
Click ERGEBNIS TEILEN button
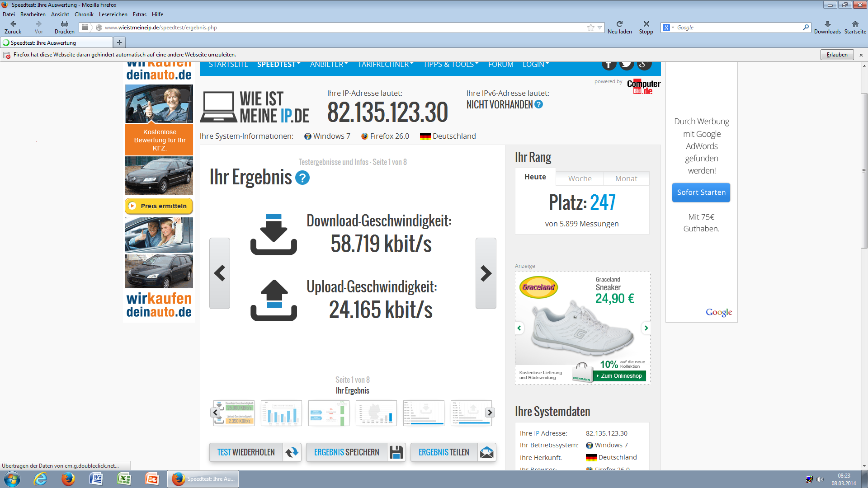pyautogui.click(x=453, y=452)
